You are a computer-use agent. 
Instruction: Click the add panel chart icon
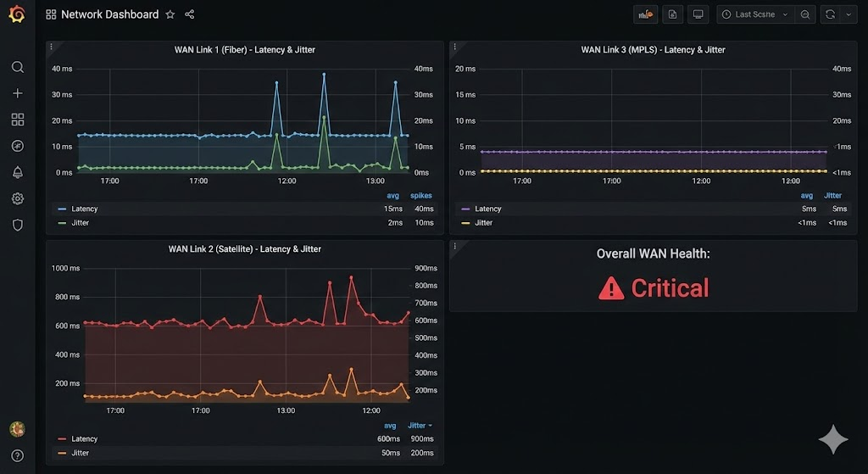[x=645, y=14]
